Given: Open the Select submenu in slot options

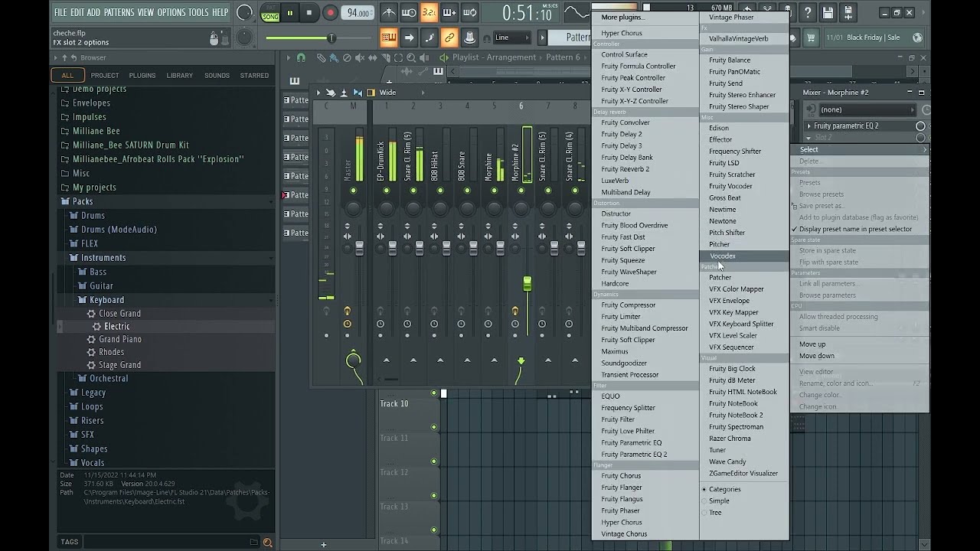Looking at the screenshot, I should click(x=859, y=149).
